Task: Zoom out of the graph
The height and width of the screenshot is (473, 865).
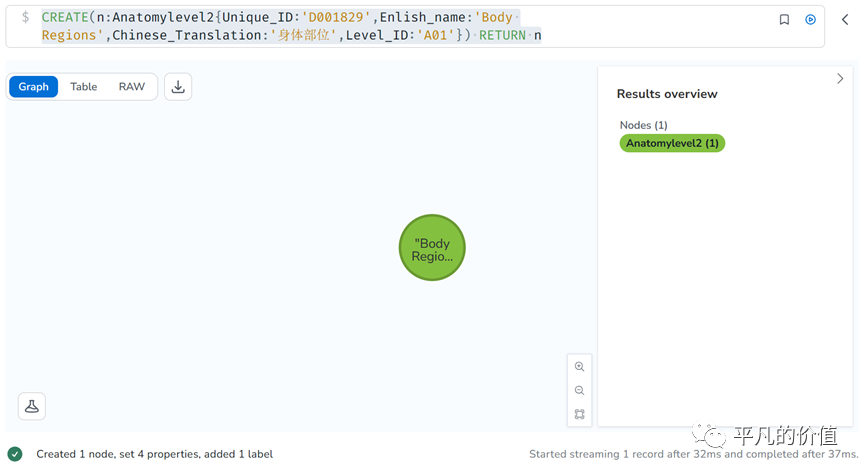Action: 579,391
